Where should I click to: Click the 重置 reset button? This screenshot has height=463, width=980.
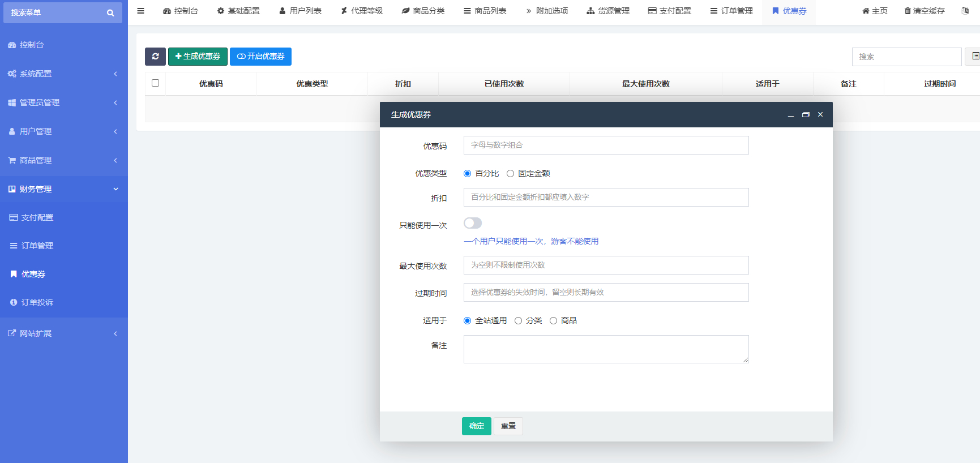click(x=508, y=426)
